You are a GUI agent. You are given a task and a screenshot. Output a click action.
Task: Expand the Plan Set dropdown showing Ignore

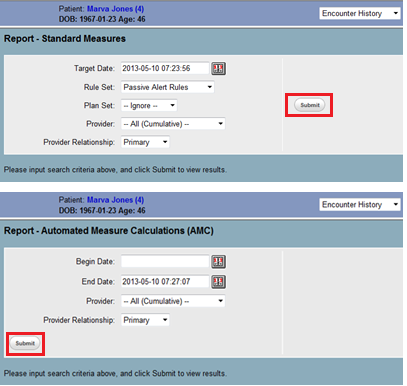pos(149,106)
